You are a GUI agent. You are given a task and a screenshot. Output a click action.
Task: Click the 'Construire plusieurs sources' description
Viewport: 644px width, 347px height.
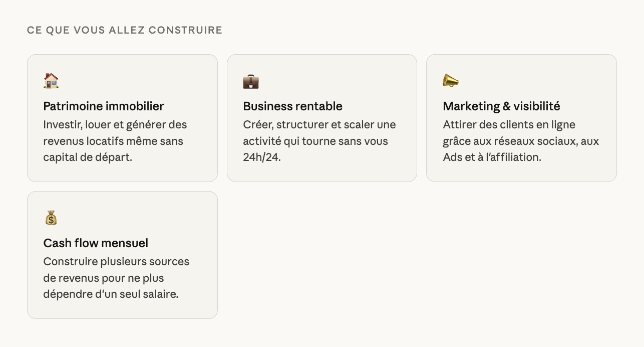point(116,261)
